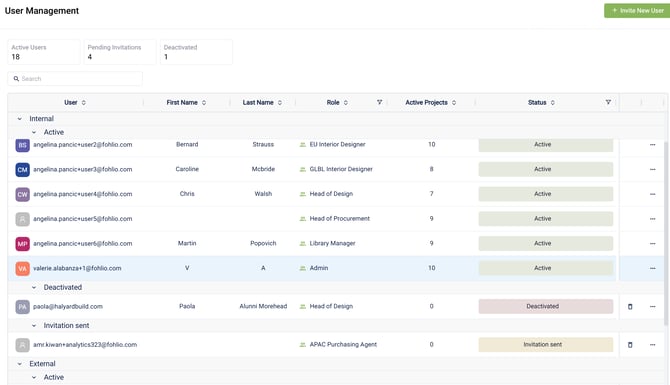The width and height of the screenshot is (670, 385).
Task: Click the Invite New User button
Action: (637, 11)
